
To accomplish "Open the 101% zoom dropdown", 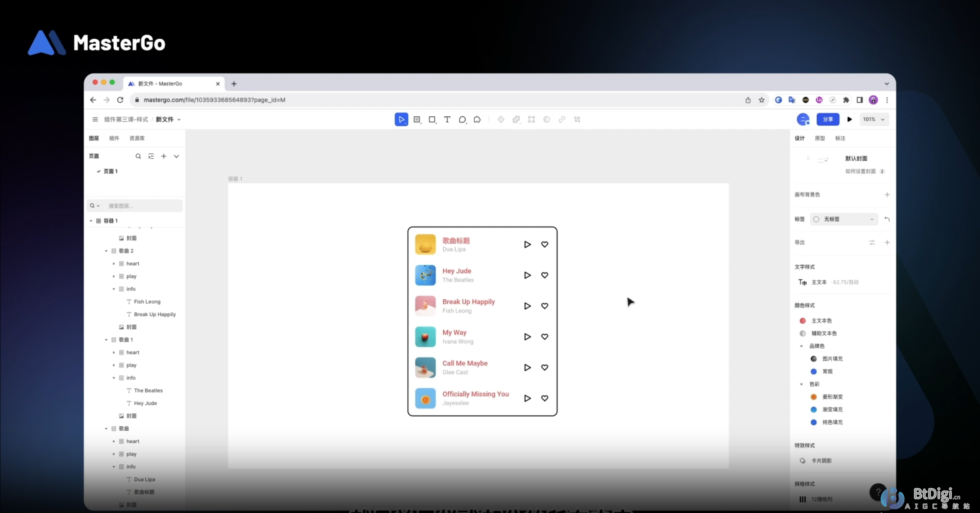I will pos(874,119).
